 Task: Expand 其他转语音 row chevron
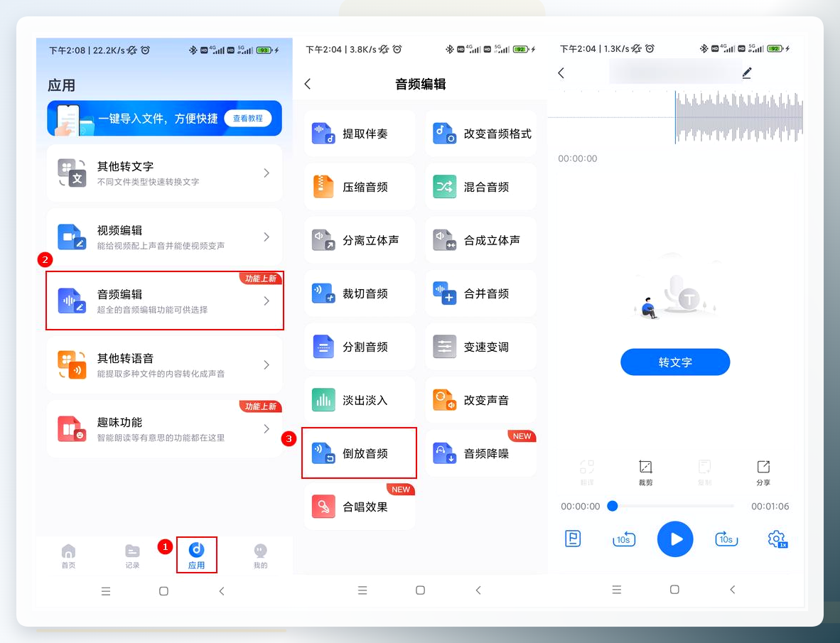pyautogui.click(x=266, y=365)
